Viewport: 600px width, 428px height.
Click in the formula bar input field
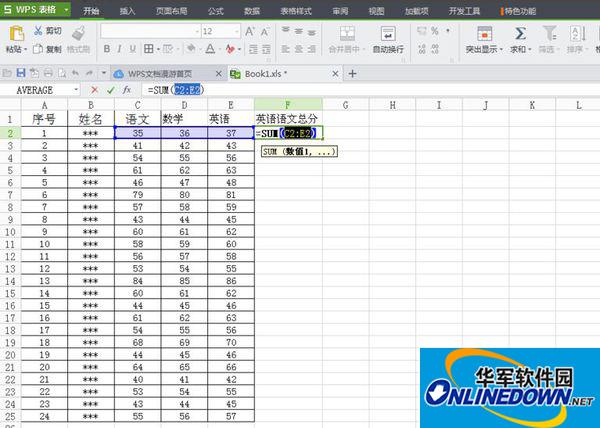click(370, 90)
